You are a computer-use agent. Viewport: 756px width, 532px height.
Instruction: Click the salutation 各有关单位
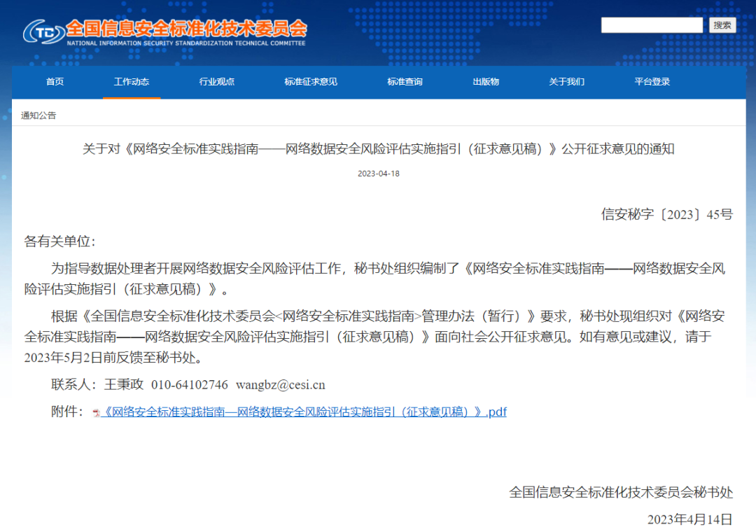click(59, 241)
